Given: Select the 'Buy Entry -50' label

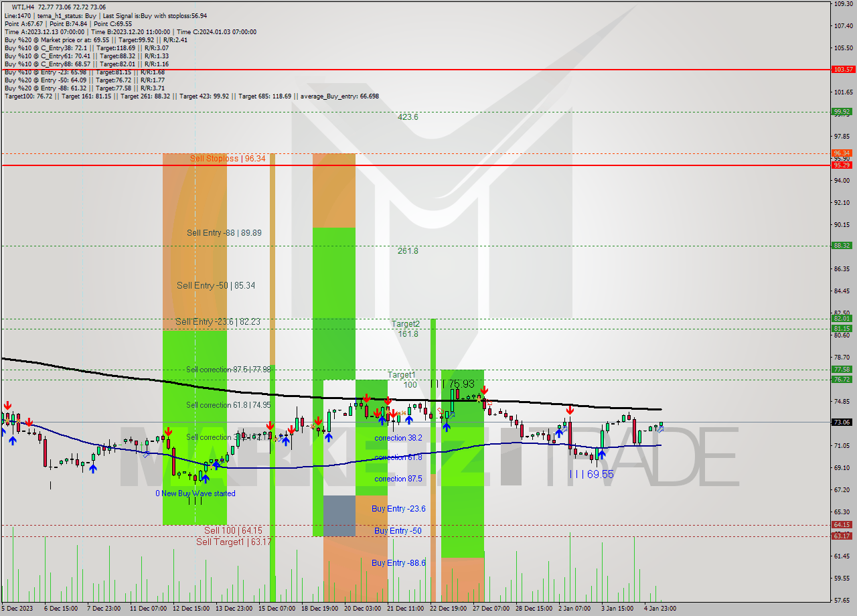Looking at the screenshot, I should coord(398,531).
